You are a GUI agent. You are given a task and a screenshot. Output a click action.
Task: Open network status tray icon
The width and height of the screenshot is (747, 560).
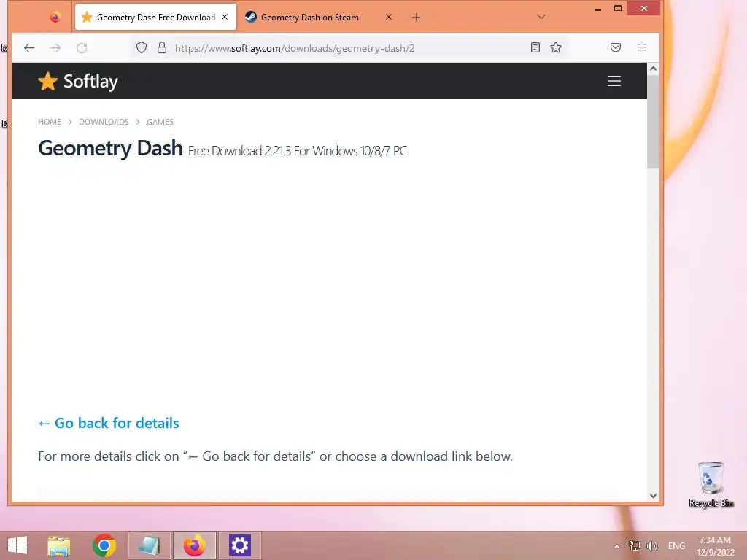coord(635,545)
